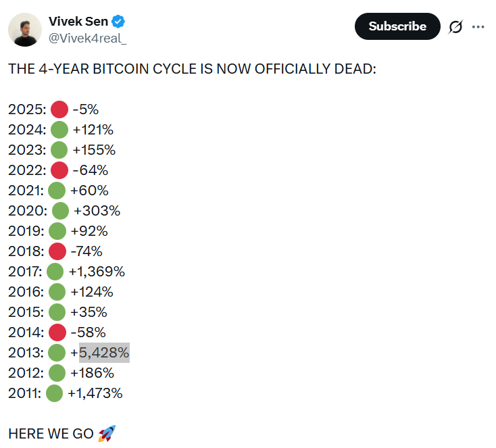Click the green circle beside 2011

(55, 393)
